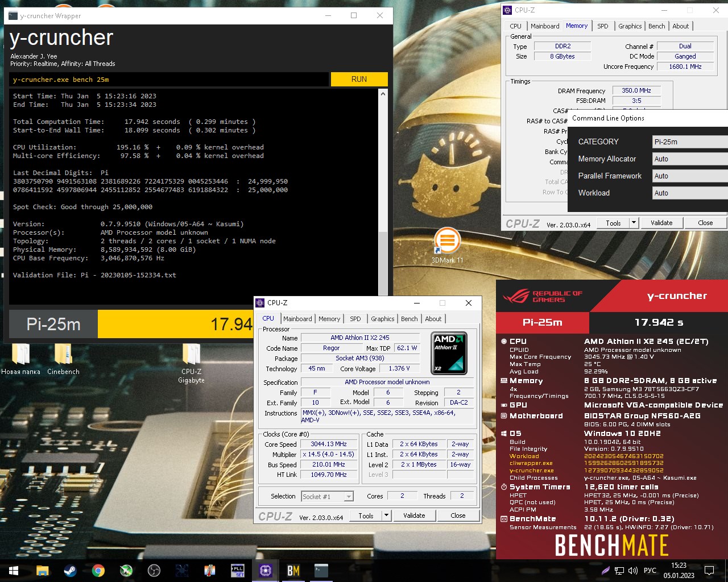Open the Новая папка desktop folder

click(20, 359)
